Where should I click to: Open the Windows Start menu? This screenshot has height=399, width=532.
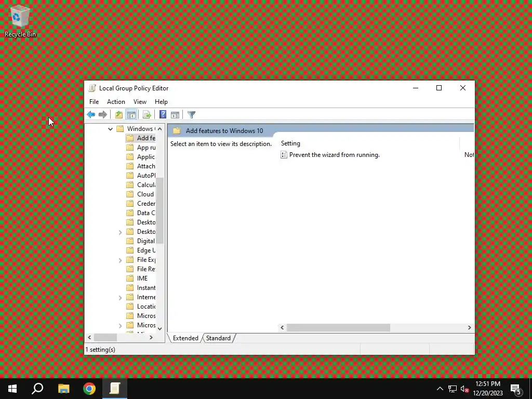click(x=12, y=389)
